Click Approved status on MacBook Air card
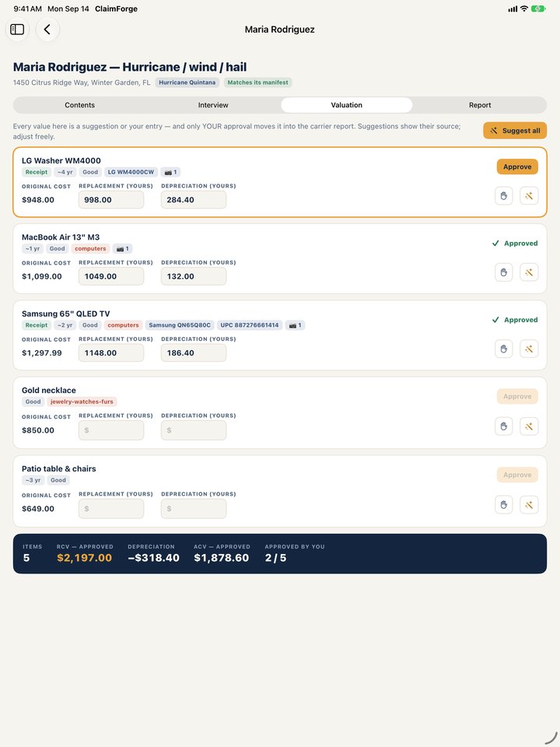 coord(515,244)
